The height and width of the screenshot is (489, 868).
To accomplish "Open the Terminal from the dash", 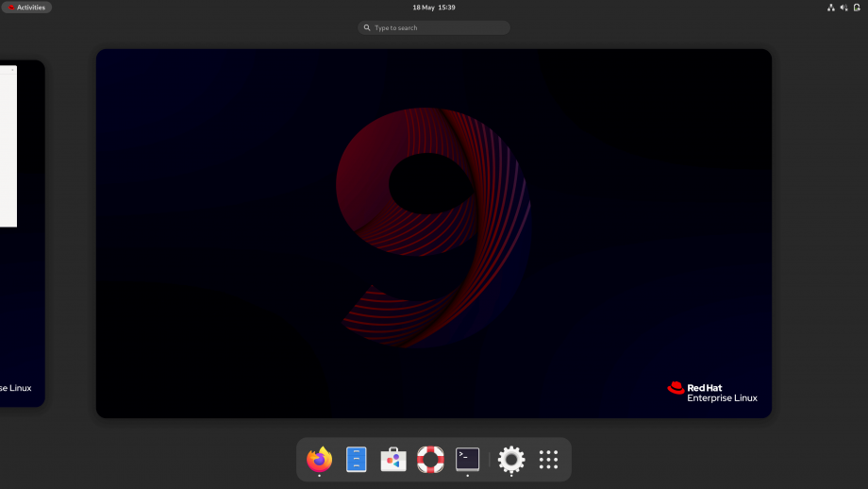I will 467,459.
